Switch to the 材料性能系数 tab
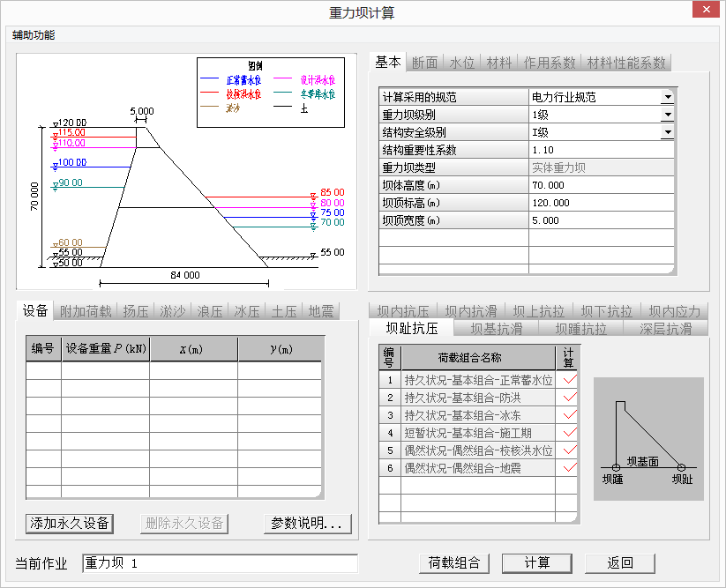Viewport: 726px width, 588px height. tap(626, 63)
